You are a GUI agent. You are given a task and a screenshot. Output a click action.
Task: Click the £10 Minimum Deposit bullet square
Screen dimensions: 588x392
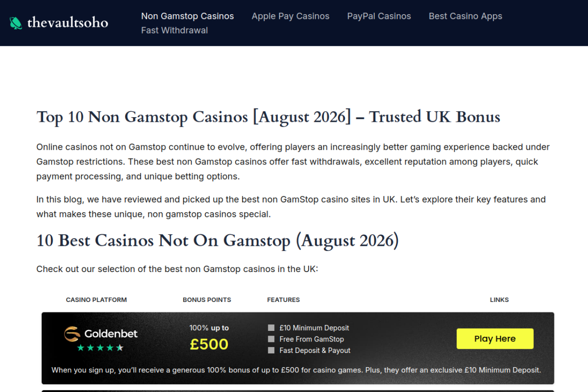271,328
